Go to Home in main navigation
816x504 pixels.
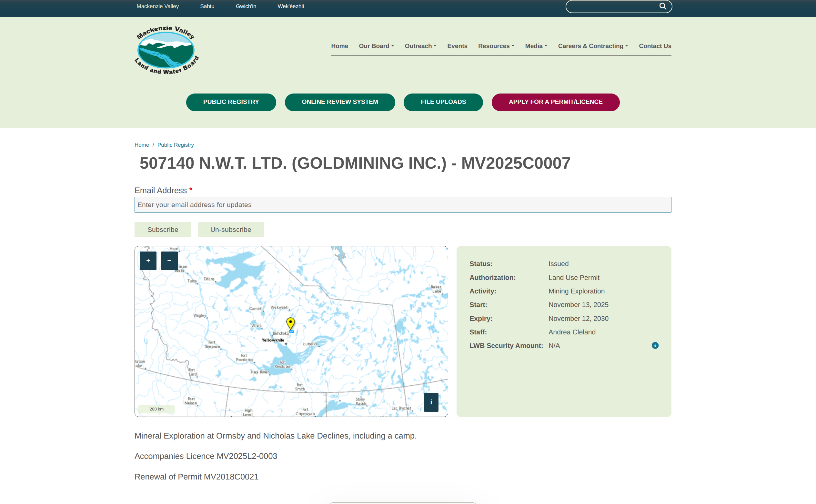click(x=339, y=46)
